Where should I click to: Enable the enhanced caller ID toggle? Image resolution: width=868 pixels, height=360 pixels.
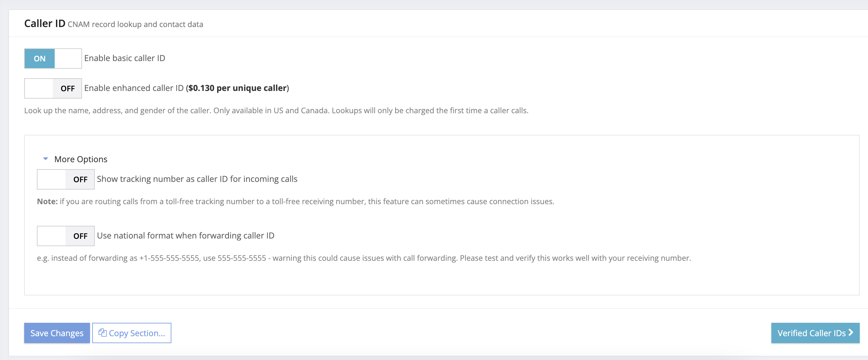[x=53, y=88]
